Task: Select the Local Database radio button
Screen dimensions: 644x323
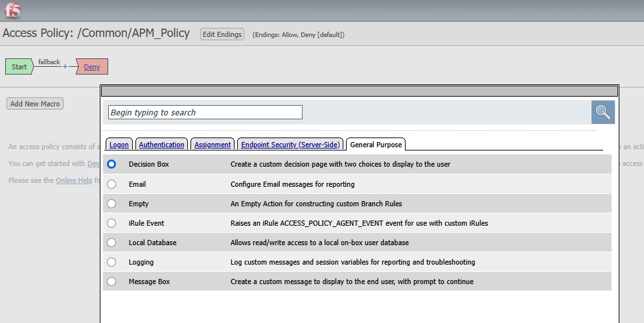Action: [111, 243]
